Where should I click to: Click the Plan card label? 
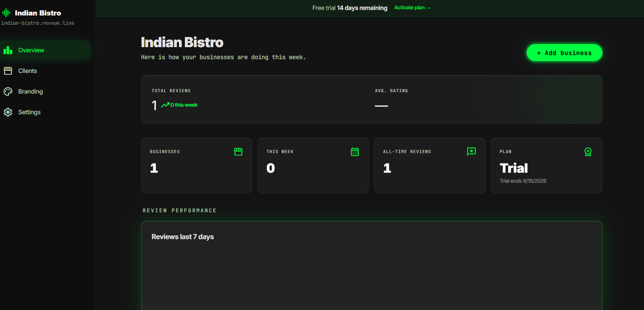click(x=506, y=152)
